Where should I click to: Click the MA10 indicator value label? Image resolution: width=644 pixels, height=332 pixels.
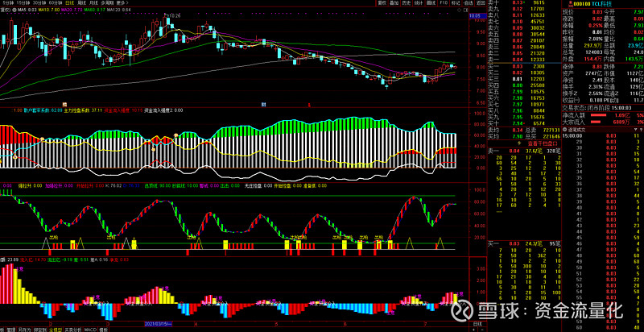(x=50, y=9)
